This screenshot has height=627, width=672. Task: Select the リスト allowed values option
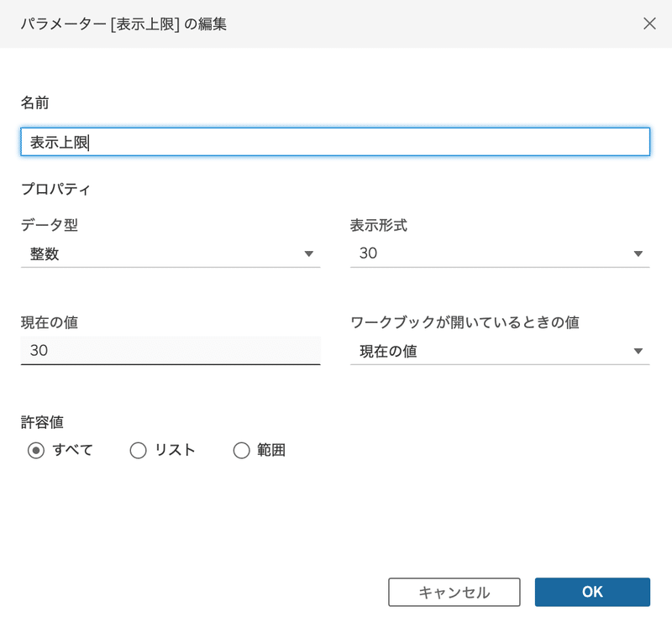pos(138,450)
